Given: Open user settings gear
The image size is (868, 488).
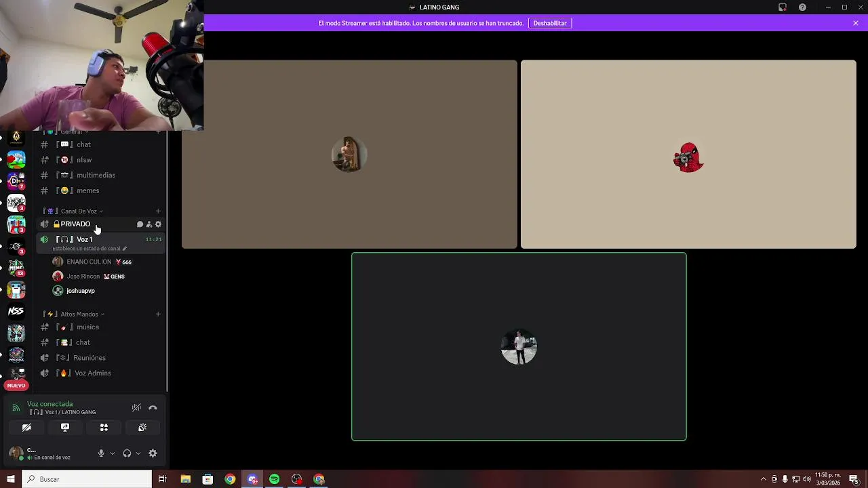Looking at the screenshot, I should pos(153,453).
